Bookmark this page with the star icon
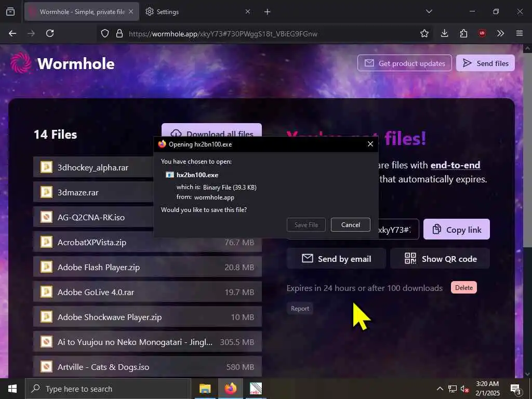Image resolution: width=532 pixels, height=399 pixels. tap(424, 33)
